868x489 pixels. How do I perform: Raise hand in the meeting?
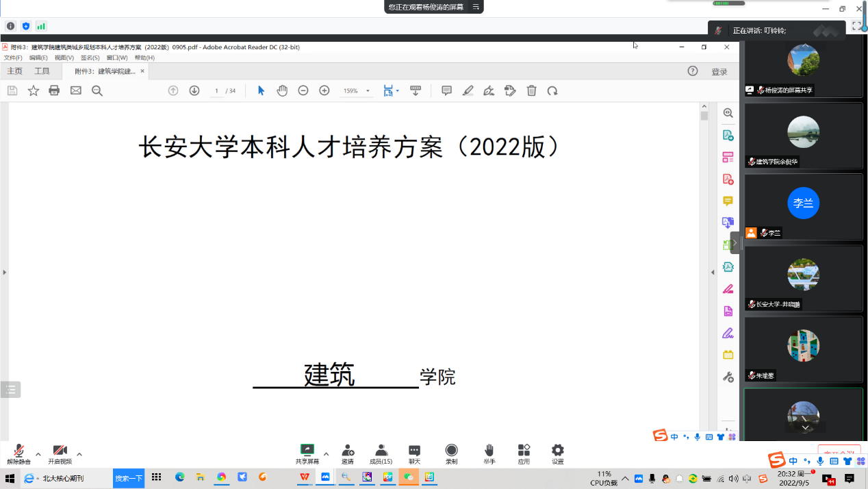coord(489,453)
